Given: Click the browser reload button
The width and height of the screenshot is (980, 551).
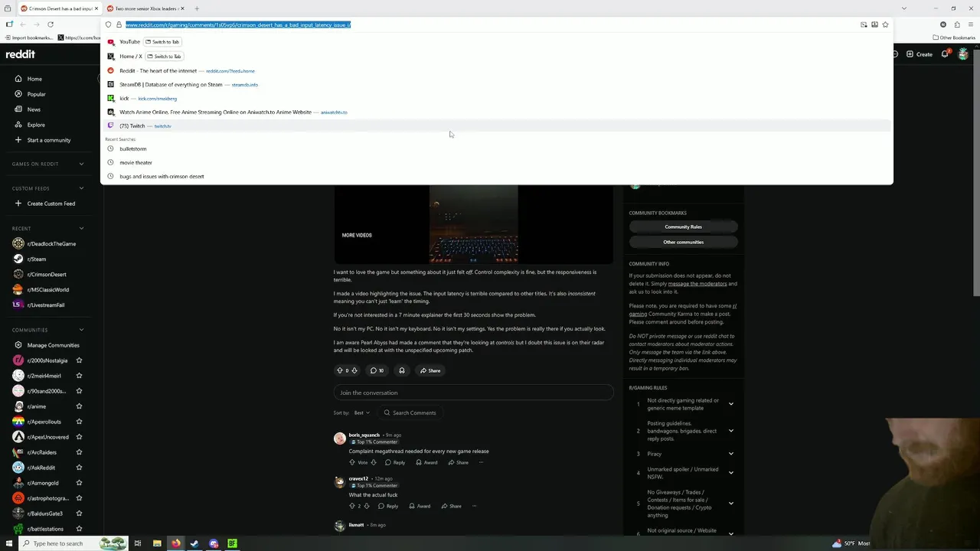Looking at the screenshot, I should tap(51, 24).
